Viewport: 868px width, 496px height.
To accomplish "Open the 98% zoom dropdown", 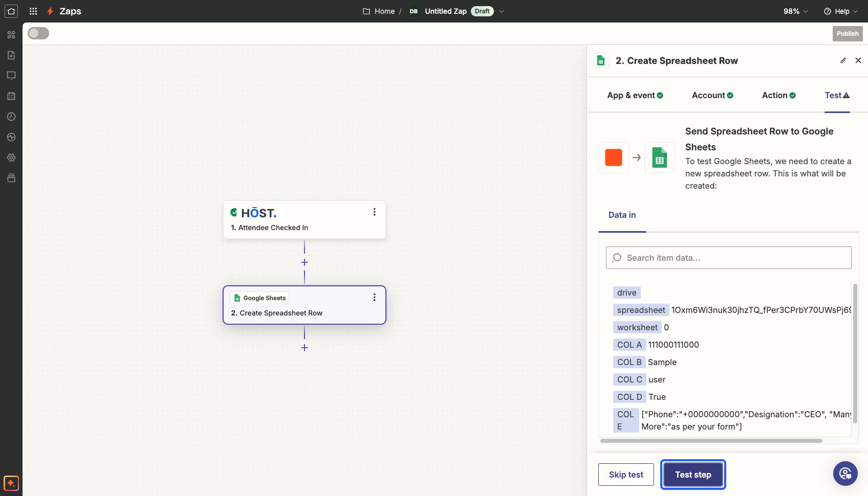I will (x=796, y=11).
